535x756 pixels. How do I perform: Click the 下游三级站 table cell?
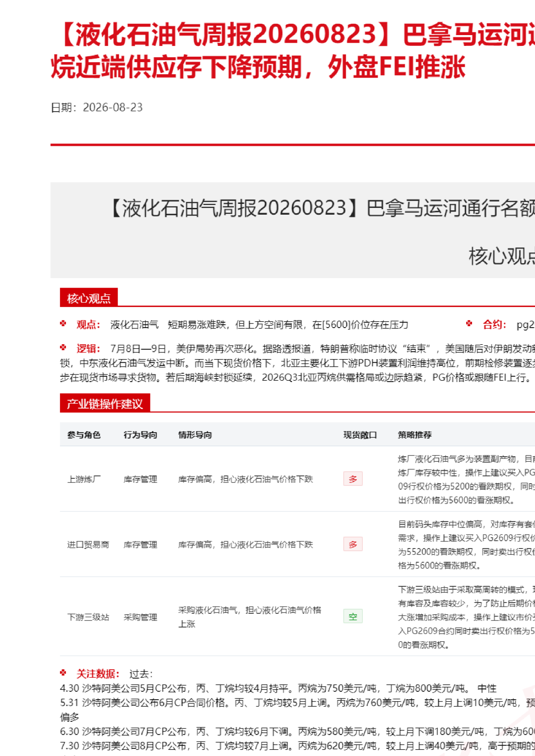coord(88,617)
